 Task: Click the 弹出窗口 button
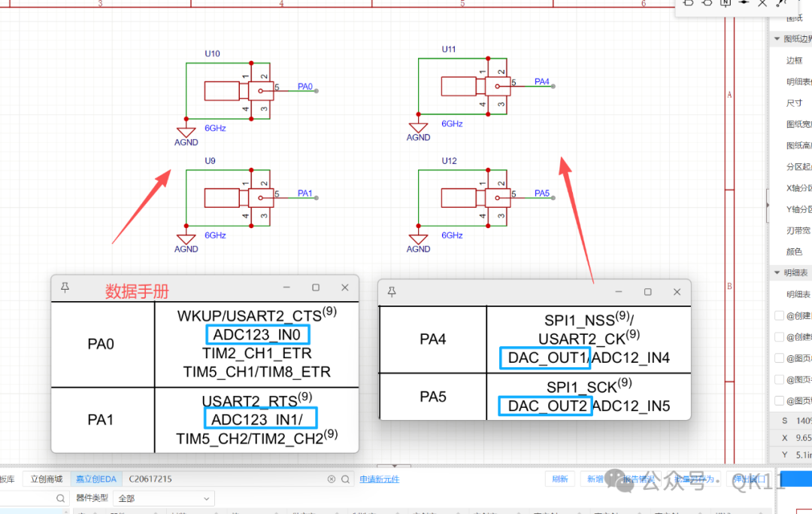tap(749, 479)
